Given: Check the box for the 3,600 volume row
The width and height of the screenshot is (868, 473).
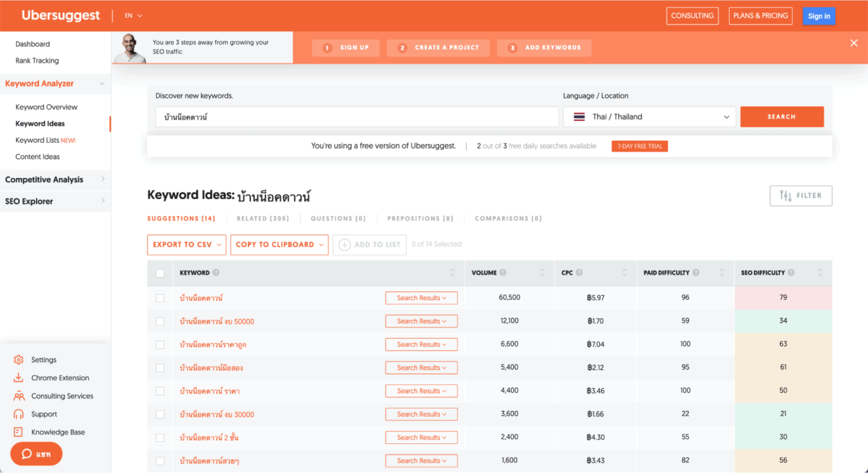Looking at the screenshot, I should [160, 415].
